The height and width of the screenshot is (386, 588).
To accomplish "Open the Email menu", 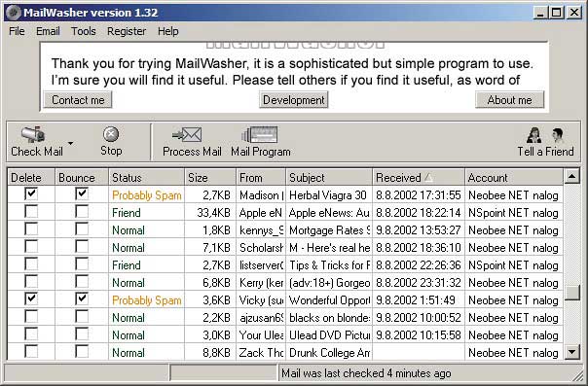I will tap(48, 31).
